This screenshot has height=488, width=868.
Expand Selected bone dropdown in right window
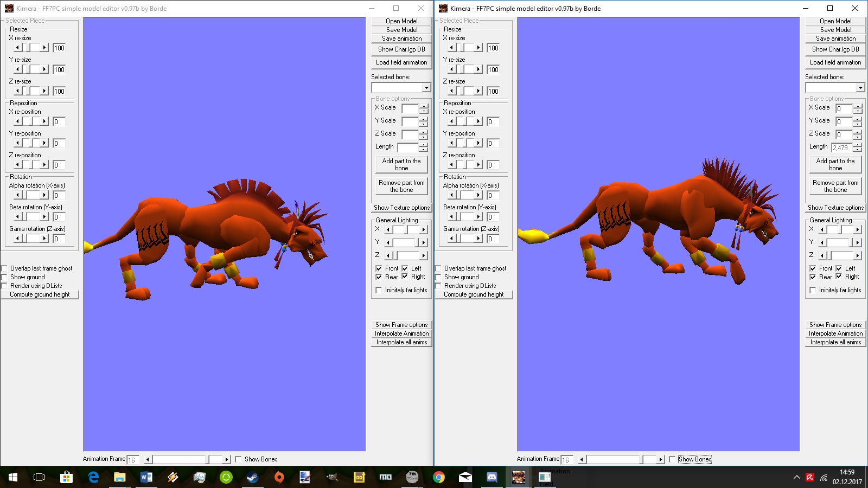point(860,88)
